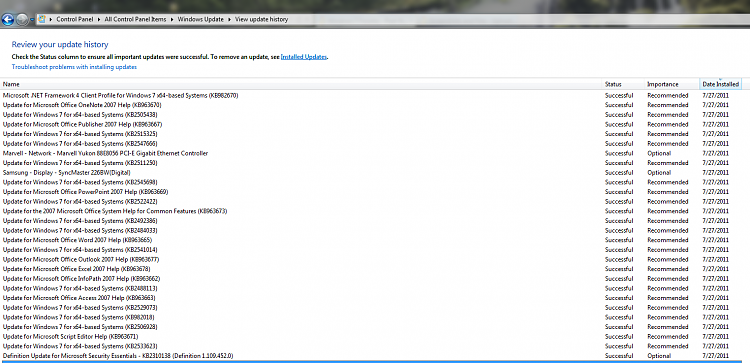Click Optional importance in Security Essentials row
Image resolution: width=750 pixels, height=363 pixels.
click(x=659, y=356)
